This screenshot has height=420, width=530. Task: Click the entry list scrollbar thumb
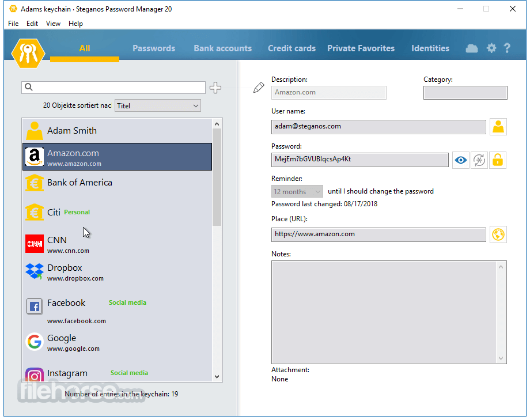click(217, 177)
